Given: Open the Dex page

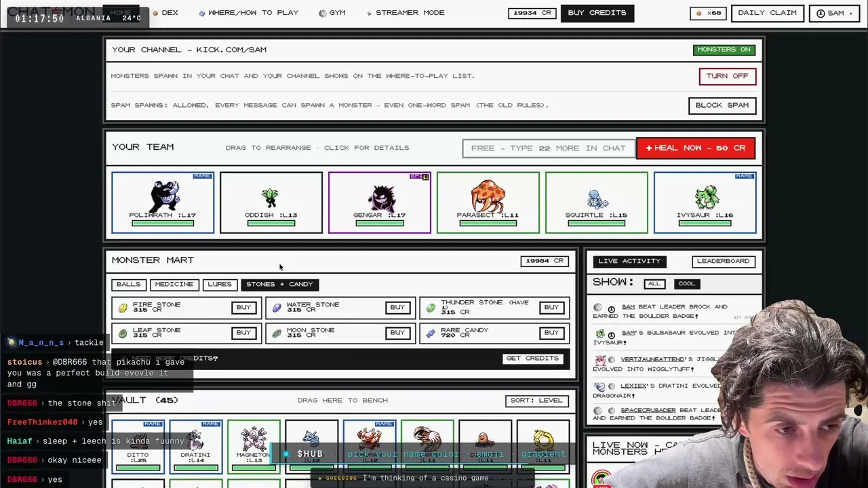Looking at the screenshot, I should pos(165,13).
